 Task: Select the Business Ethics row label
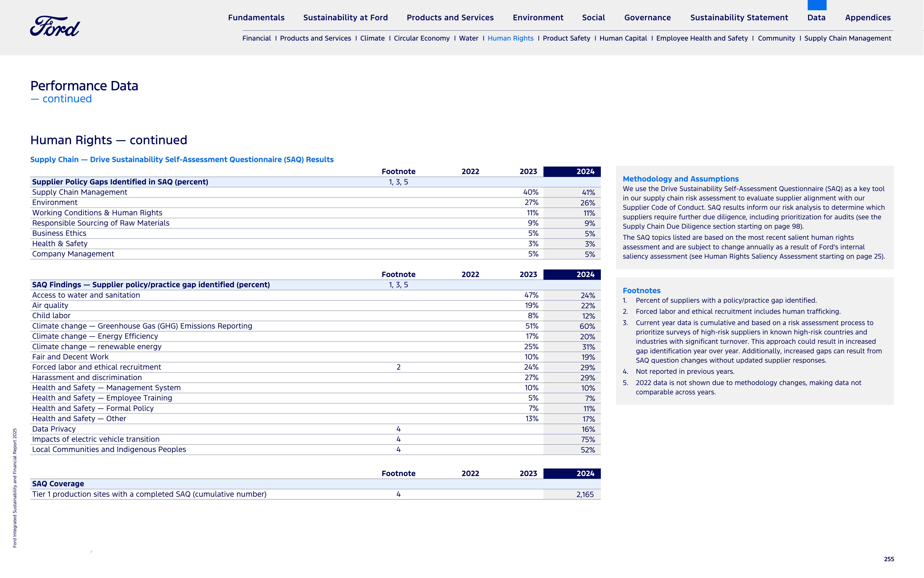pos(59,233)
